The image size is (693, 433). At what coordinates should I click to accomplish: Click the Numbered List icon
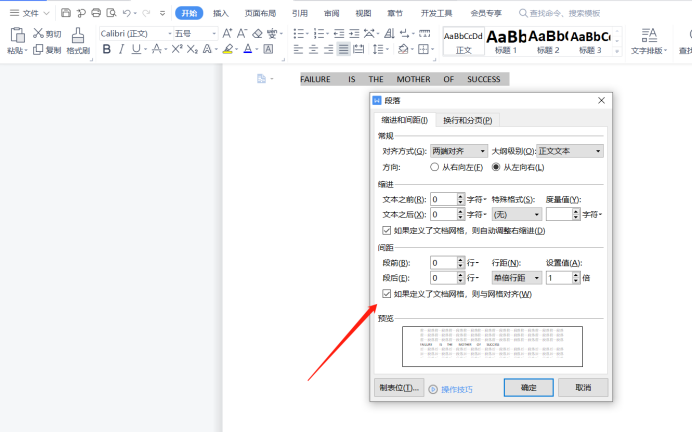(x=318, y=33)
